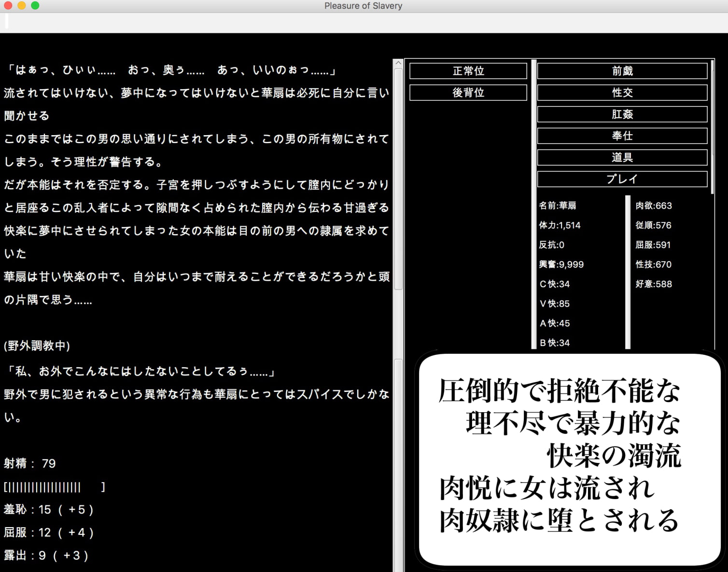Activate the 肛姦 action command
728x572 pixels.
tap(622, 114)
